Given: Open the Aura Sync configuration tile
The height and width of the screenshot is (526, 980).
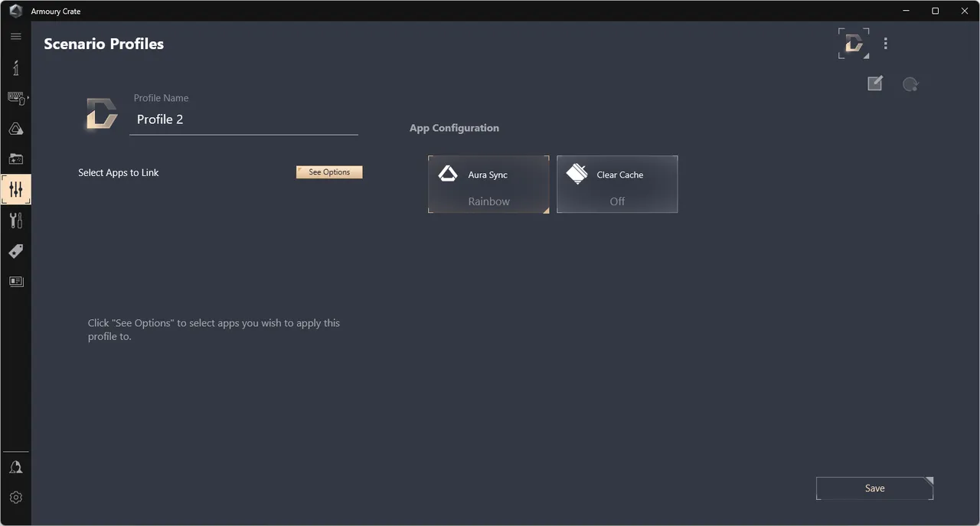Looking at the screenshot, I should click(488, 185).
